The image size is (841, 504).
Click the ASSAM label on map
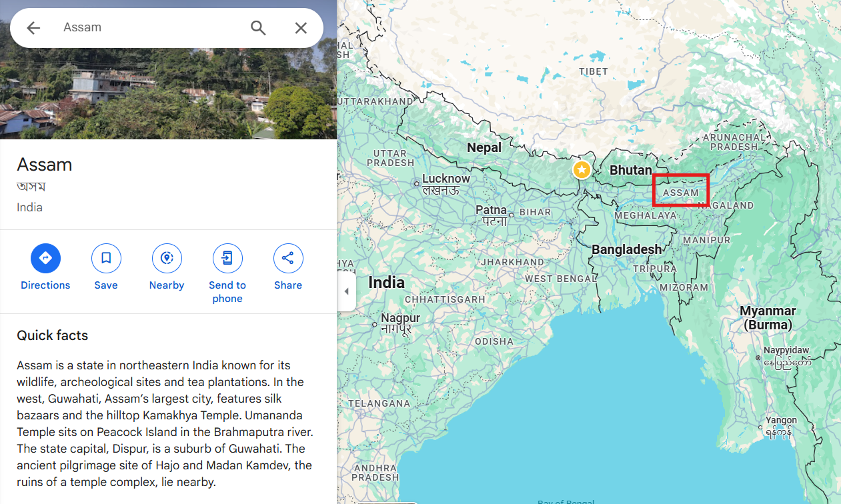point(681,193)
